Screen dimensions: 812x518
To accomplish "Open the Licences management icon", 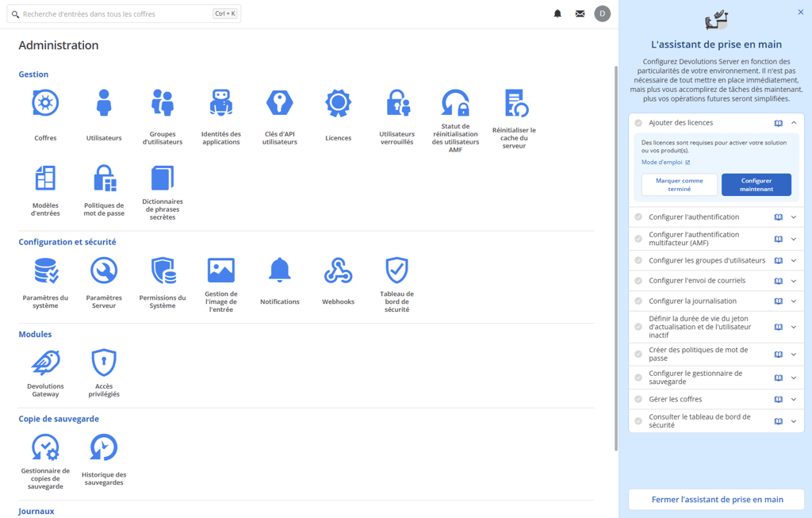I will pyautogui.click(x=338, y=104).
